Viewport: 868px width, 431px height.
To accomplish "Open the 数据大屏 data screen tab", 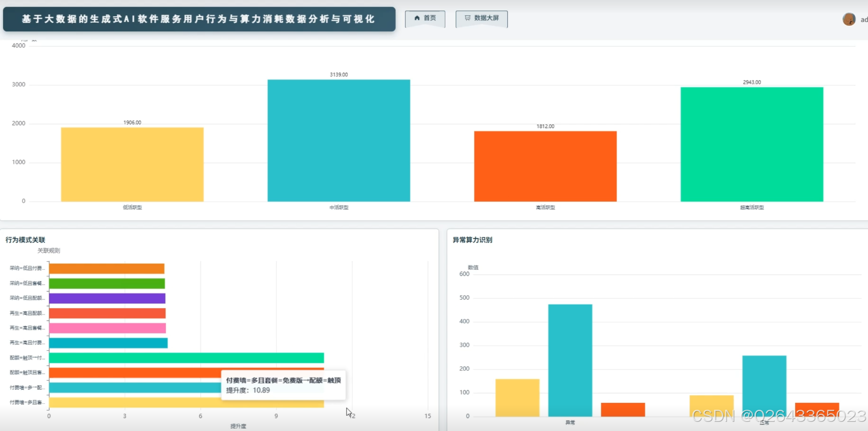I will coord(481,18).
